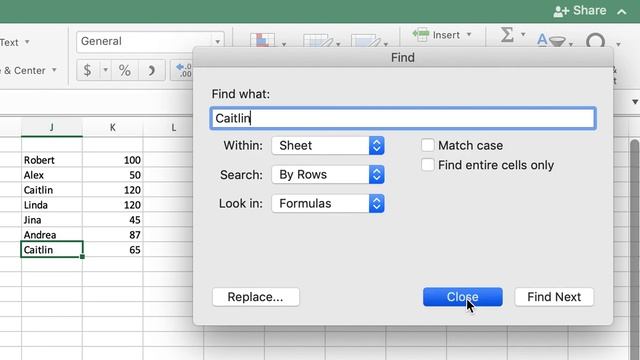Select the cell containing Linda
The width and height of the screenshot is (640, 360).
coord(52,205)
